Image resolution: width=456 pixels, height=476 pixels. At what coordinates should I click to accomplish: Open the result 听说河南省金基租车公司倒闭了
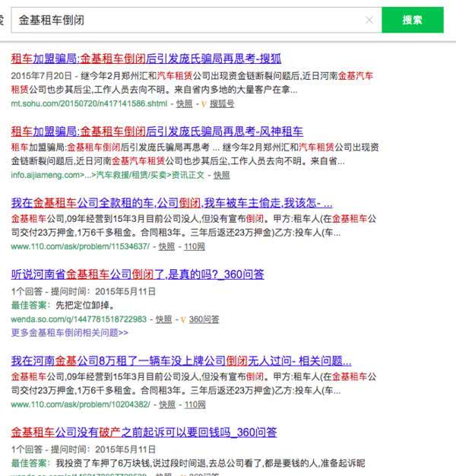tap(138, 274)
